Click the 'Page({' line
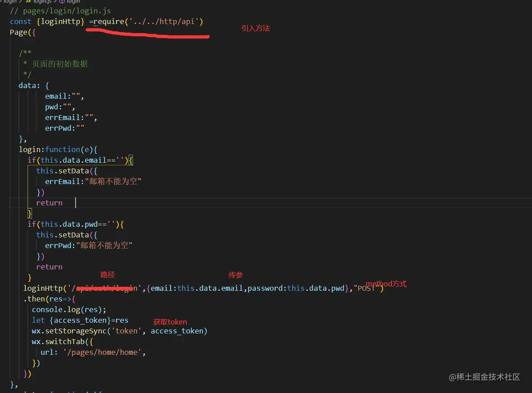This screenshot has height=393, width=532. (x=23, y=32)
